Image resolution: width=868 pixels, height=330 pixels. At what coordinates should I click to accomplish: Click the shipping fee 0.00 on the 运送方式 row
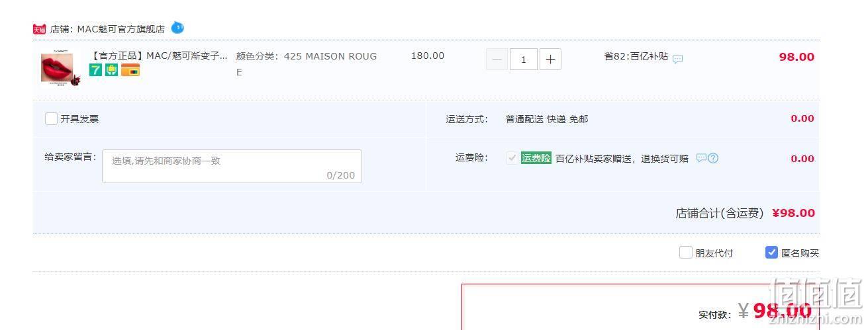point(802,119)
